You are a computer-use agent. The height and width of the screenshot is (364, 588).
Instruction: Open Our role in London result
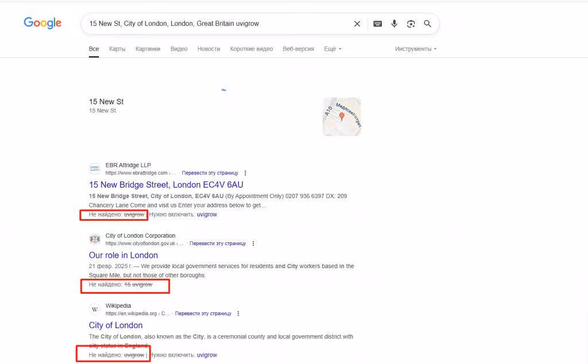pos(123,255)
